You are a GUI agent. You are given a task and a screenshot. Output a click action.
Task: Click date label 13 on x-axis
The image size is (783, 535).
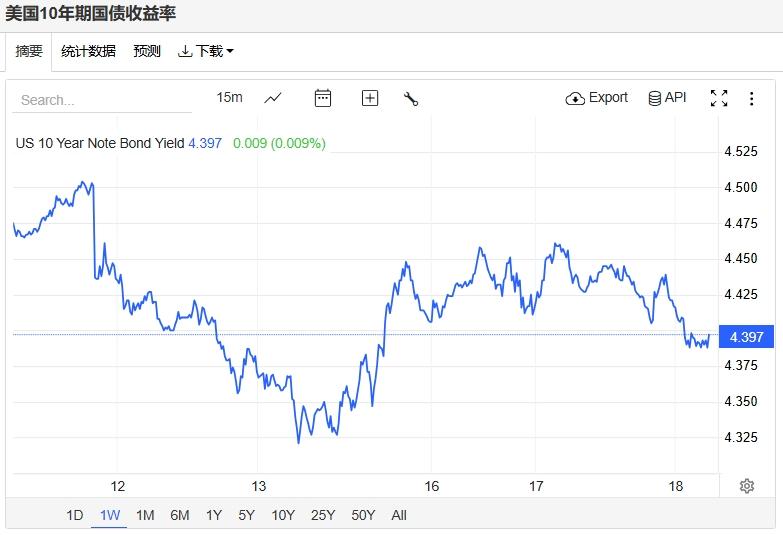[x=258, y=486]
